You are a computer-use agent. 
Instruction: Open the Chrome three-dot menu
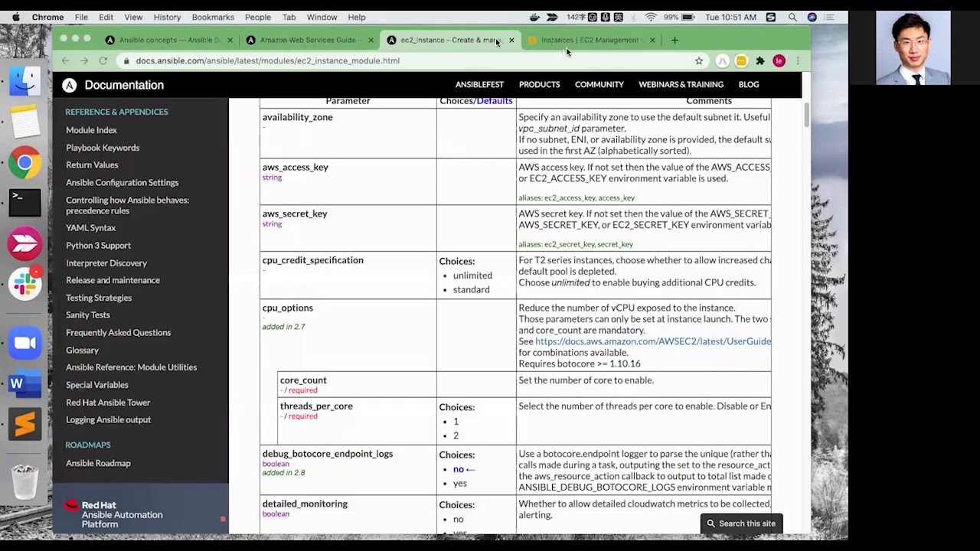tap(797, 60)
